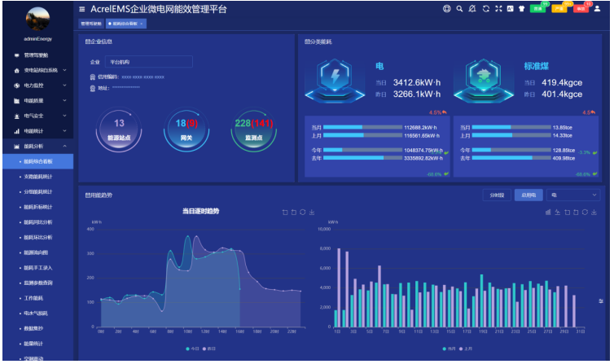The image size is (614, 364).
Task: Toggle the 上月 legend on monthly chart
Action: coord(466,349)
